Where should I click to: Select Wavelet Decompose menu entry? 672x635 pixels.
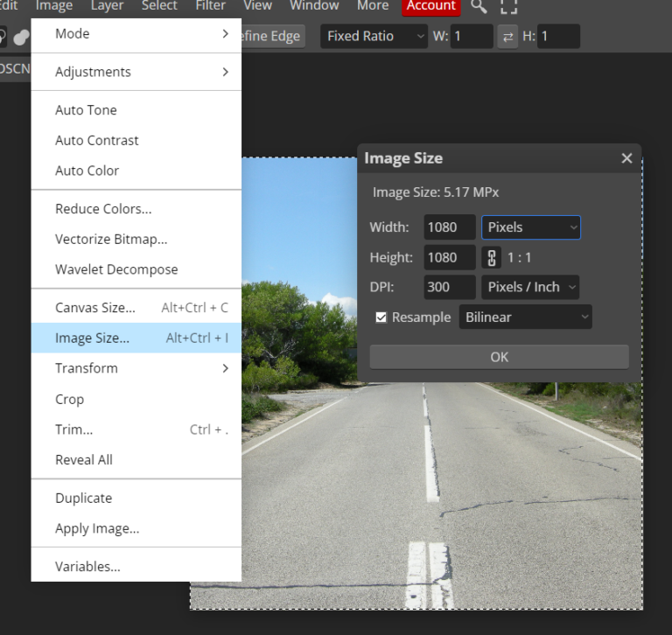(136, 269)
